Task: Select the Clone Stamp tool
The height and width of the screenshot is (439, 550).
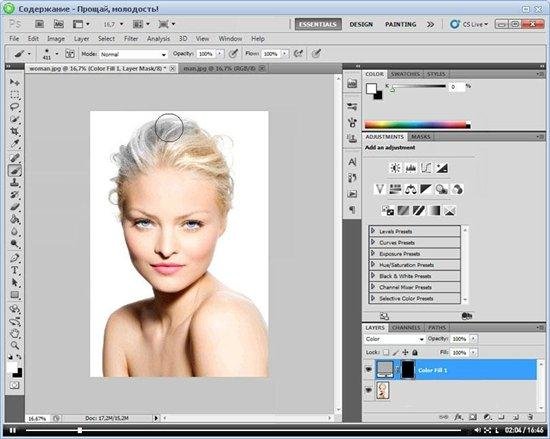Action: click(x=14, y=183)
